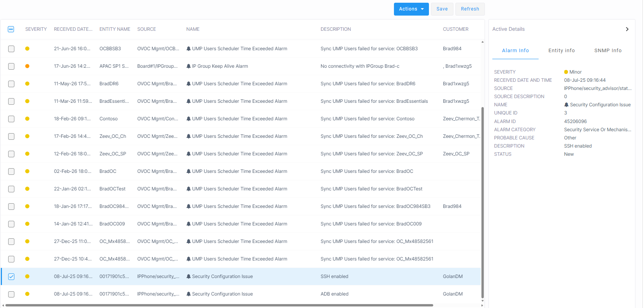Click the bell icon in OCBBSB3 alarm row
The width and height of the screenshot is (644, 308).
point(189,49)
